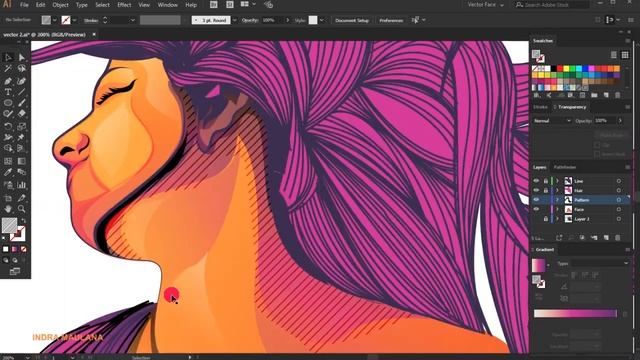Select the Lasso tool
Viewport: 640px width, 360px height.
click(x=22, y=69)
